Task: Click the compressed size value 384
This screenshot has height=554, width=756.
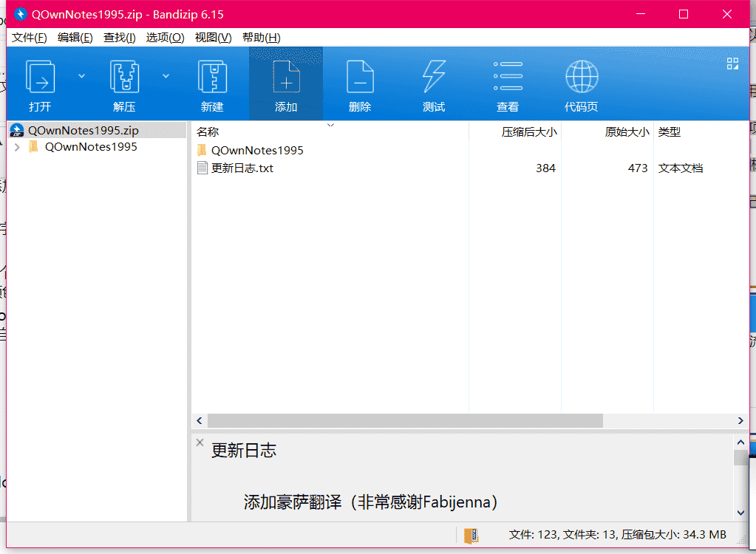Action: click(x=546, y=168)
